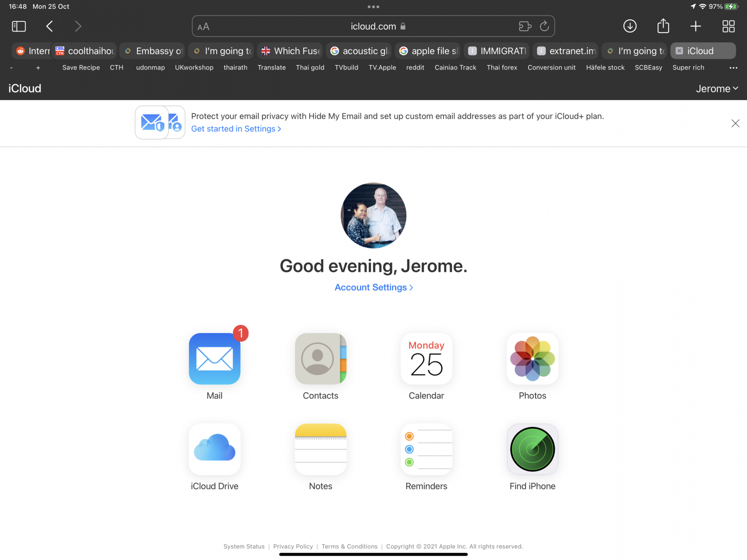Open the Thai gold bookmark

310,68
